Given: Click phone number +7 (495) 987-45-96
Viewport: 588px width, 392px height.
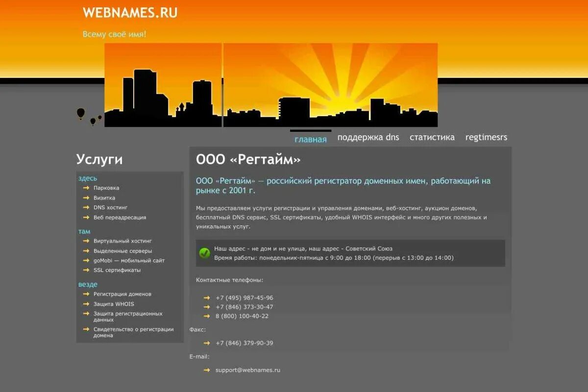Looking at the screenshot, I should [245, 298].
